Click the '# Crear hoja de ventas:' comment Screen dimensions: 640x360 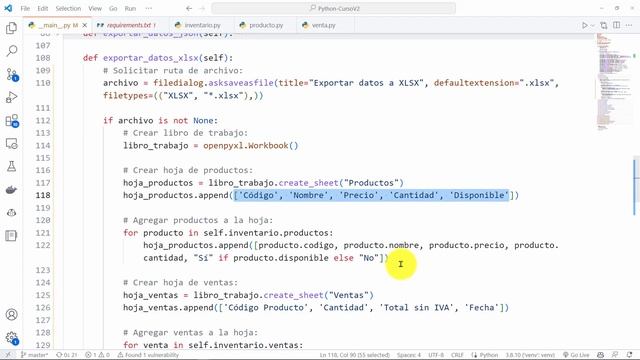click(180, 282)
